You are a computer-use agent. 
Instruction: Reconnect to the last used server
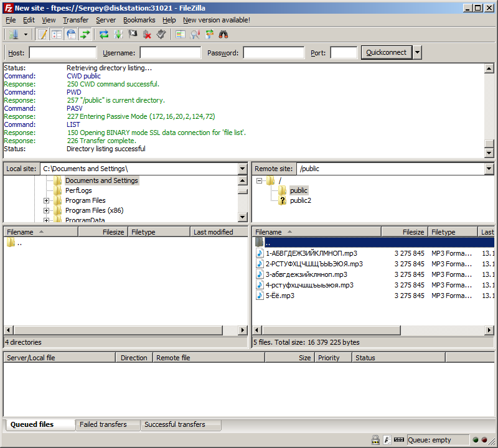coord(161,34)
